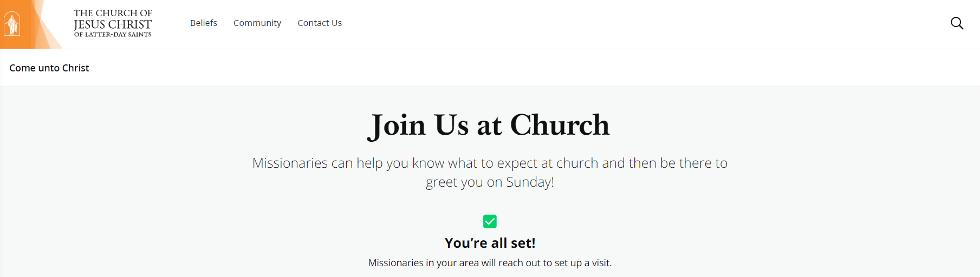Select the "You're all set!" message

490,243
